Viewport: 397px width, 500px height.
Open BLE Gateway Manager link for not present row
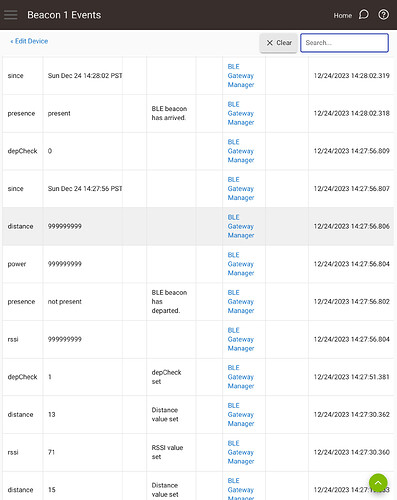coord(241,302)
